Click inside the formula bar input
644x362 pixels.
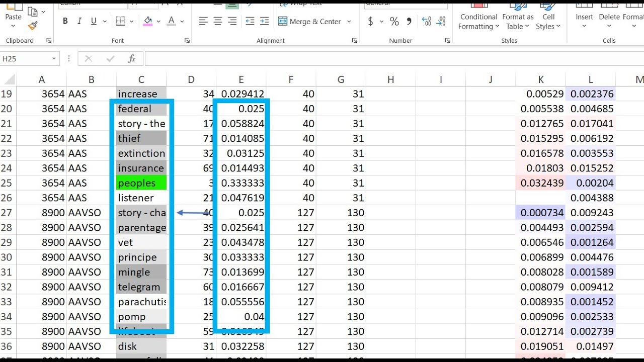[x=394, y=59]
